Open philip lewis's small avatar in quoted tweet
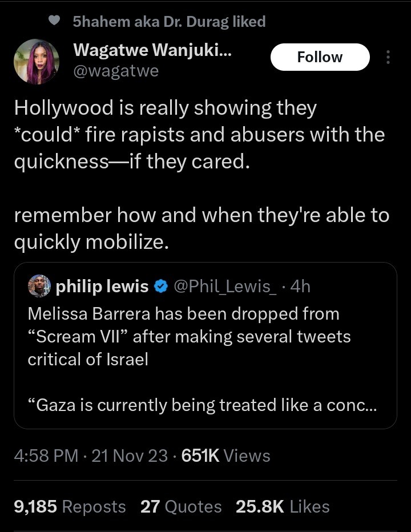411x532 pixels. point(39,287)
